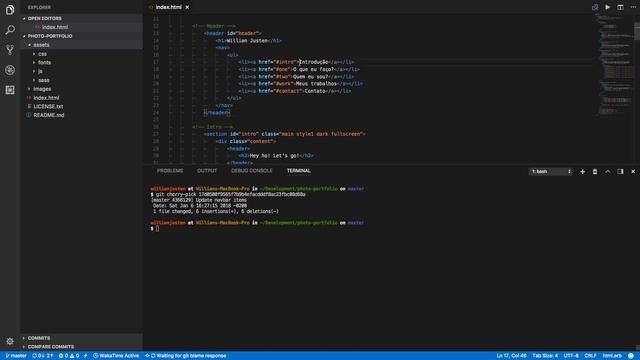Create a new terminal with plus icon

[x=582, y=171]
